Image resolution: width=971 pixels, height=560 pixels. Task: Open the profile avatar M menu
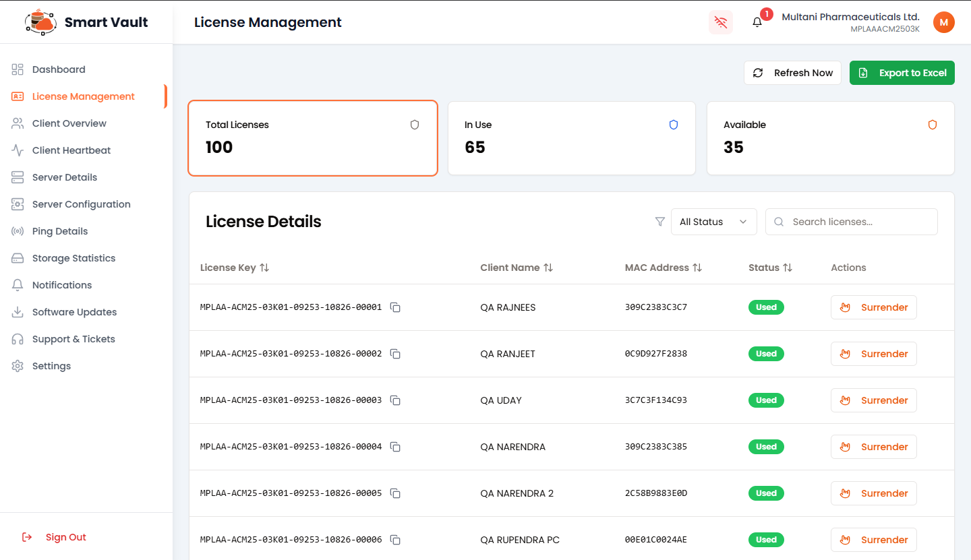point(943,22)
